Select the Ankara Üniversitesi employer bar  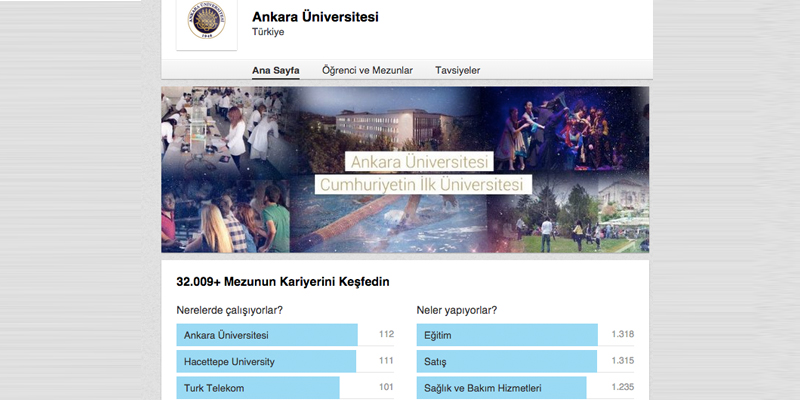(x=267, y=335)
